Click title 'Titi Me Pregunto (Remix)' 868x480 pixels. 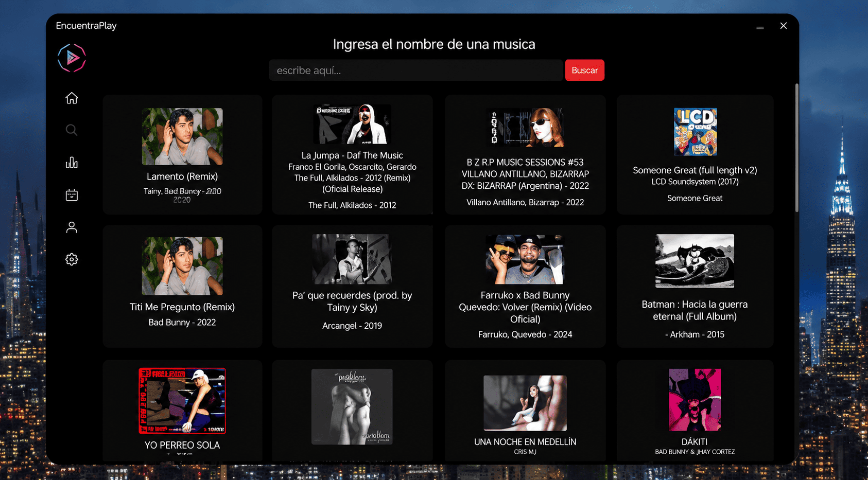182,307
